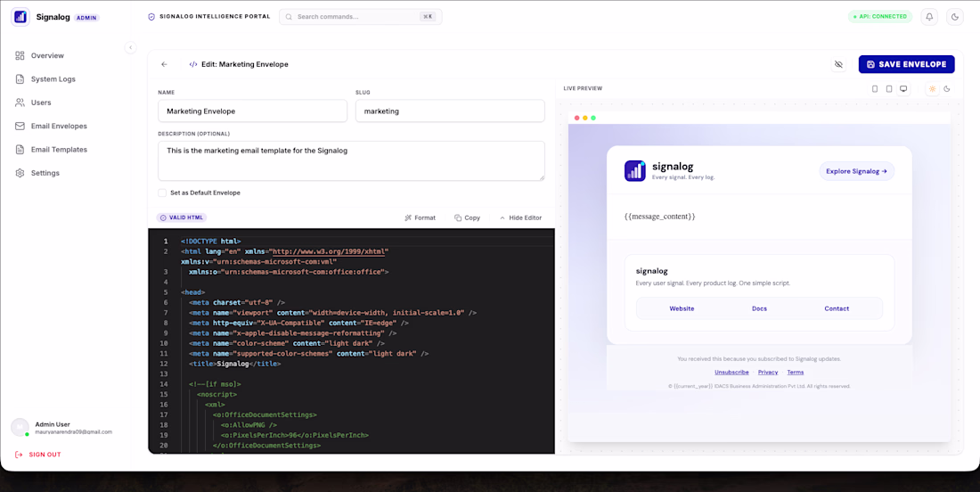Collapse editor with Hide Editor
Screen dimensions: 980x492
tap(520, 217)
